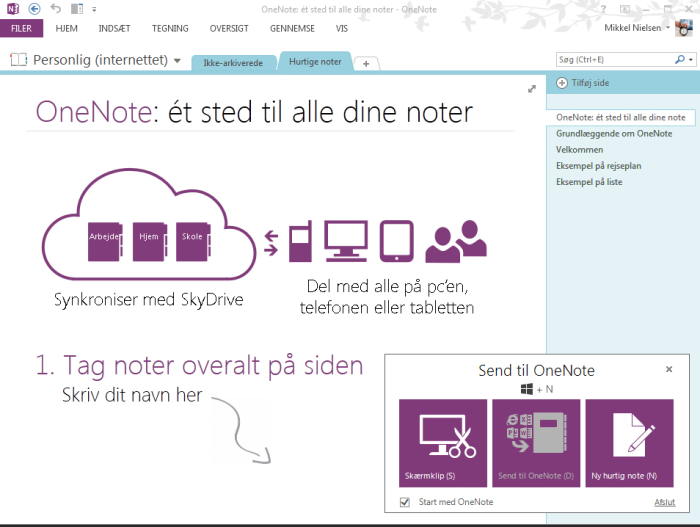This screenshot has height=527, width=700.
Task: Click the desktop monitor graphic
Action: pyautogui.click(x=346, y=241)
